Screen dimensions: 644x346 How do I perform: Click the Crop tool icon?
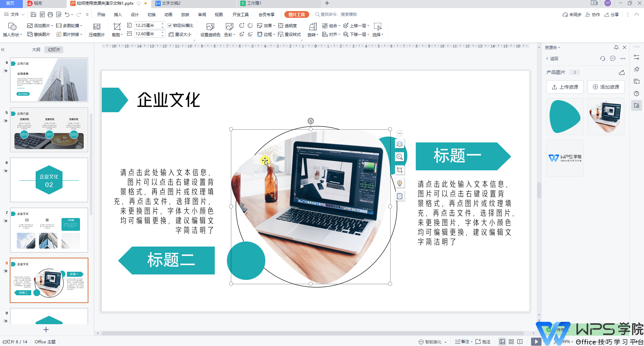coord(117,27)
